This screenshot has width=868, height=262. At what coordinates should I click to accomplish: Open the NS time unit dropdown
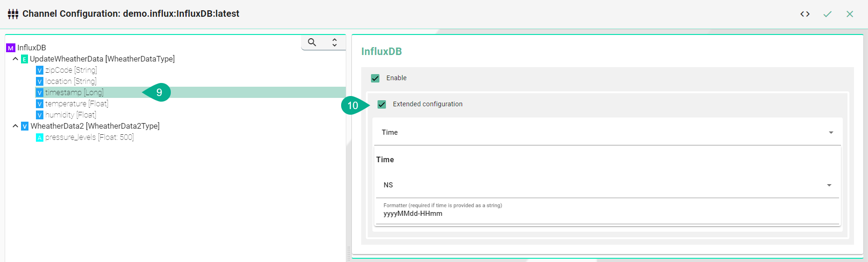[607, 185]
